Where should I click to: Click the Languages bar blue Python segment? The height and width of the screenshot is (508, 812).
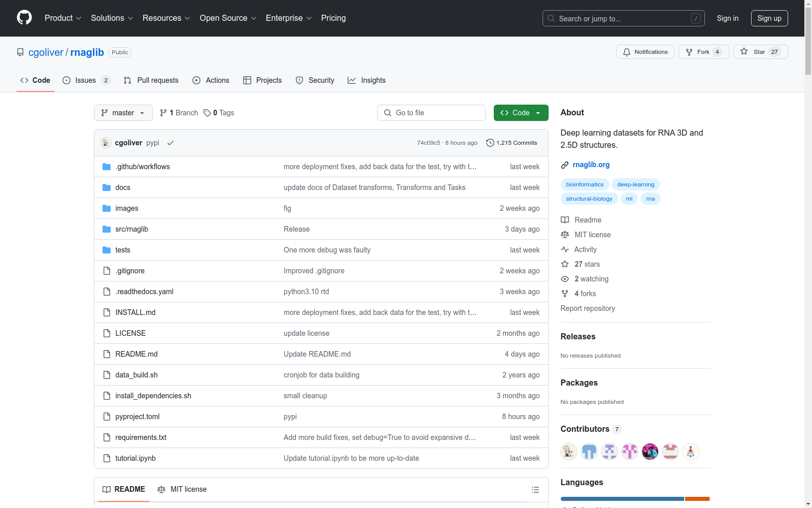pos(622,499)
